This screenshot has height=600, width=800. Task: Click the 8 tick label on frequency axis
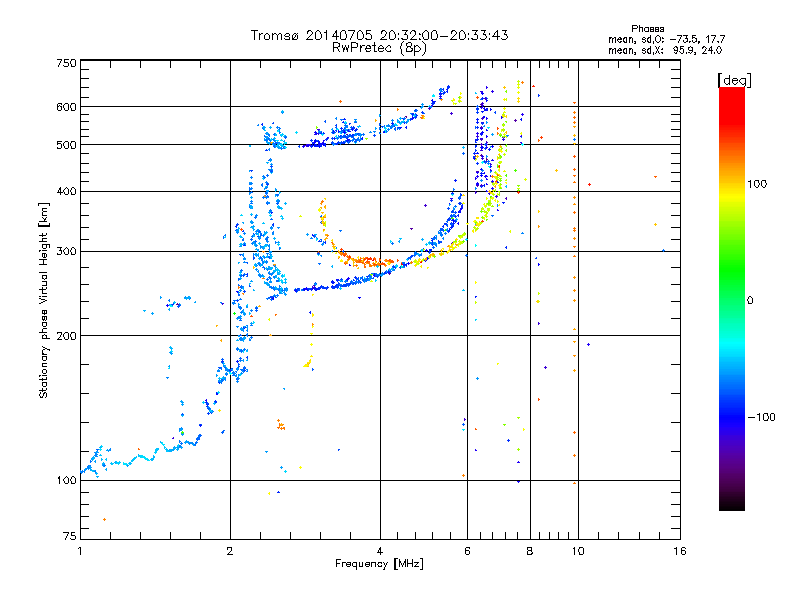coord(530,552)
